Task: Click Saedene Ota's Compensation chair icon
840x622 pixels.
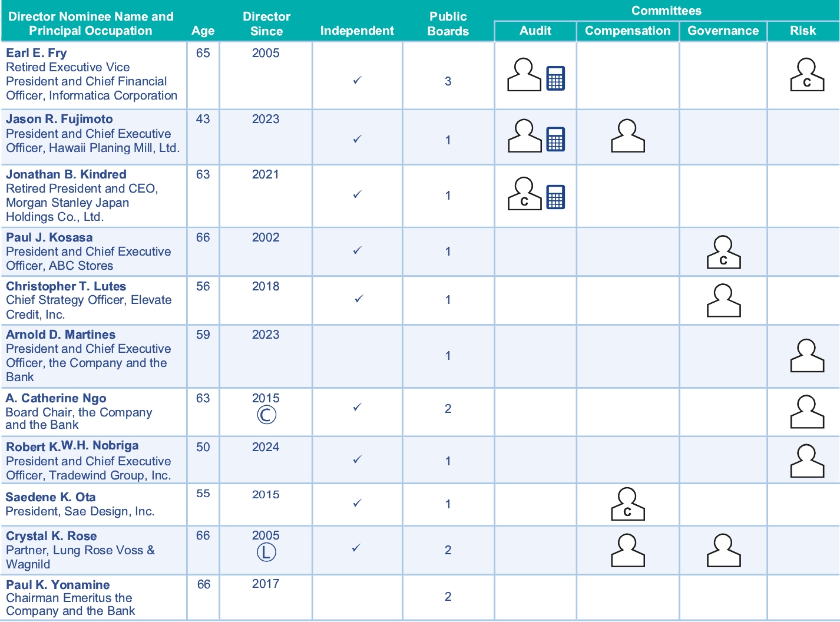Action: (x=627, y=505)
